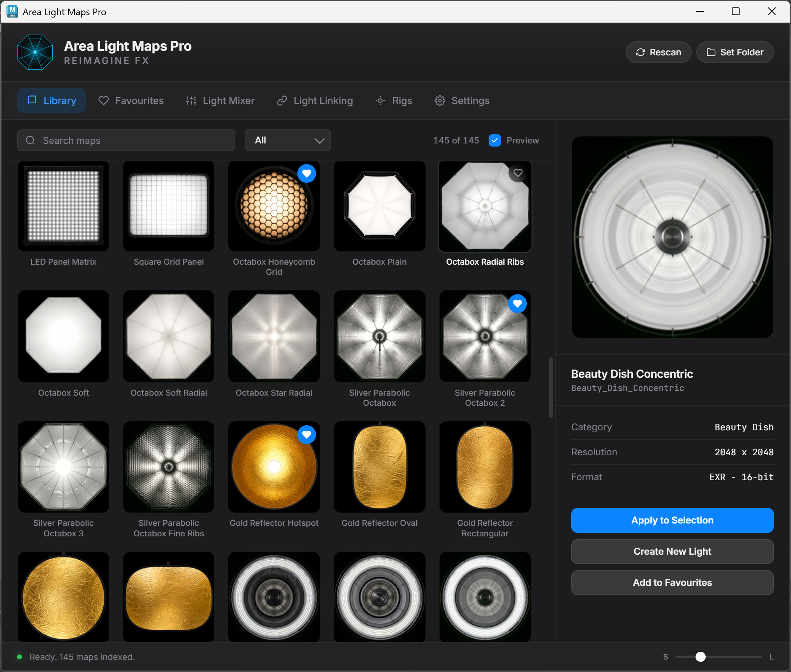Click the Rescan button
The height and width of the screenshot is (672, 791).
(x=659, y=52)
